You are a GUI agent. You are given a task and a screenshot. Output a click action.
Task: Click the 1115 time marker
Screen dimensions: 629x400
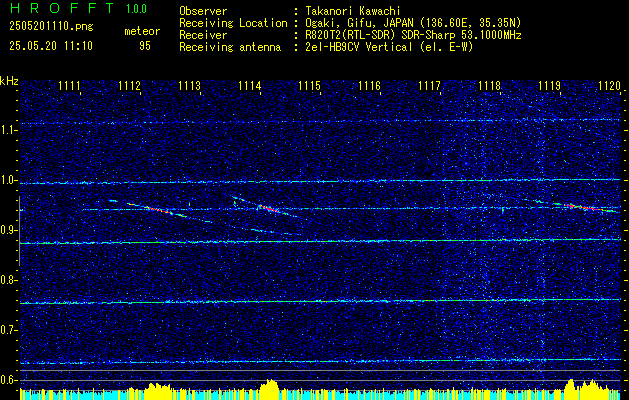click(x=309, y=85)
